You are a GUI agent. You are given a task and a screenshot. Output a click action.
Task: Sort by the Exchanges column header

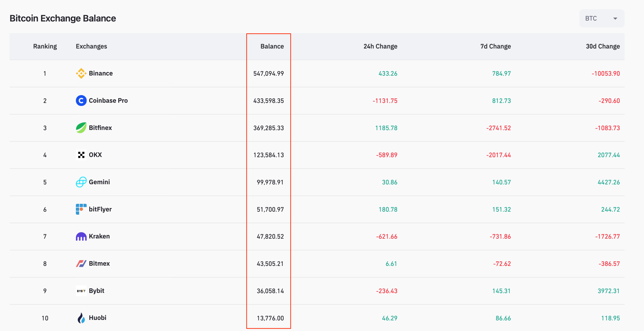92,46
